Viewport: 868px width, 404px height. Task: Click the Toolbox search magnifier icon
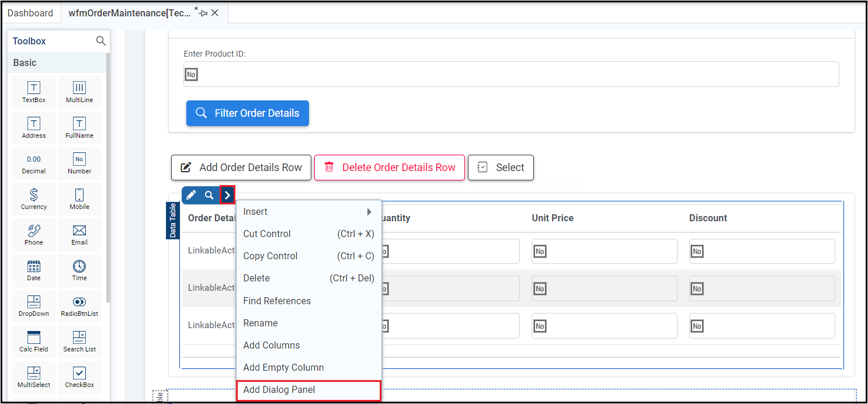click(101, 41)
